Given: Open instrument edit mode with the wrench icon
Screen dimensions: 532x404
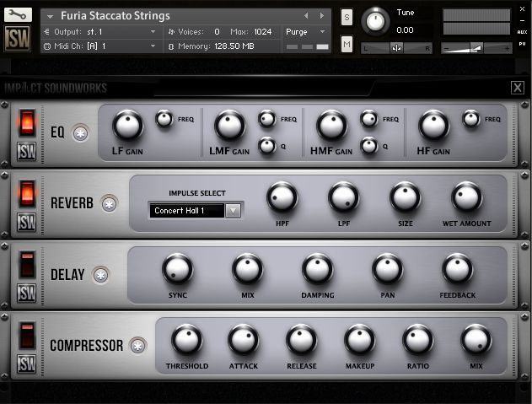Looking at the screenshot, I should pyautogui.click(x=18, y=14).
